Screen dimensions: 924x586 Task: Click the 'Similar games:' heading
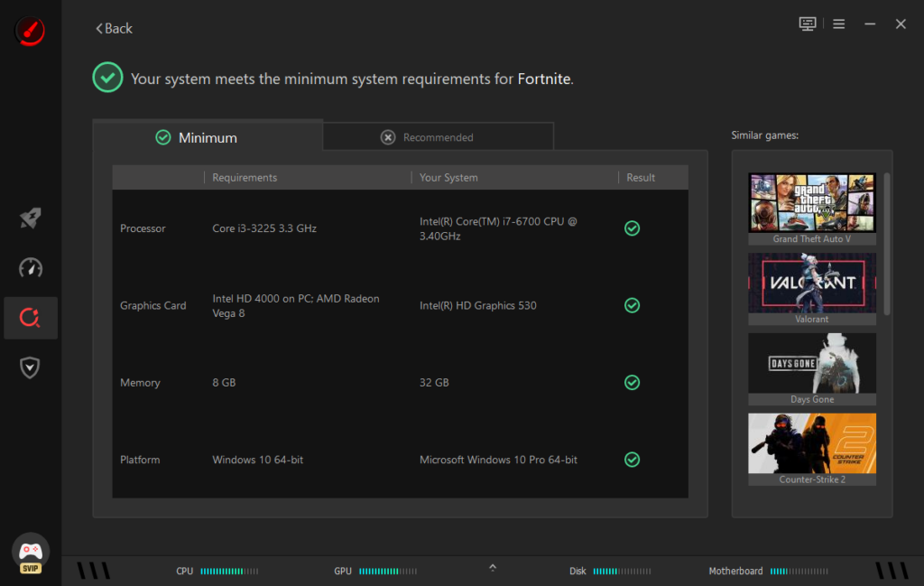pos(765,135)
